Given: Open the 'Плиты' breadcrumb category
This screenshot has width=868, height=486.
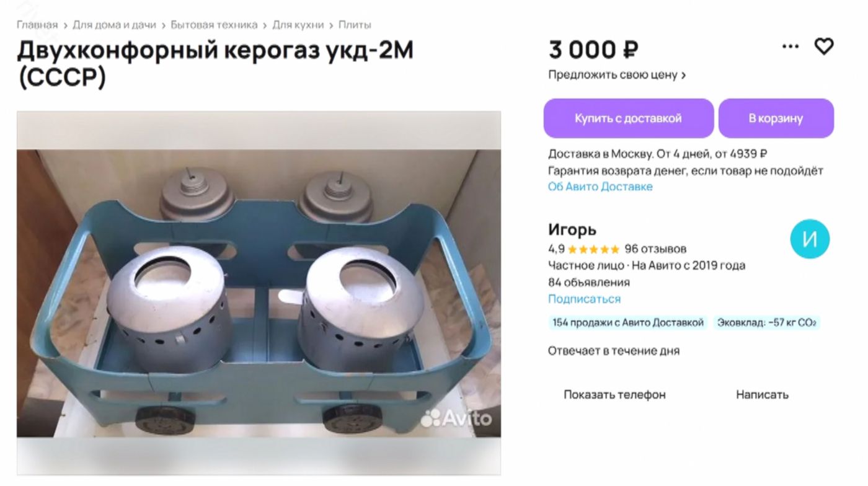Looking at the screenshot, I should tap(355, 25).
